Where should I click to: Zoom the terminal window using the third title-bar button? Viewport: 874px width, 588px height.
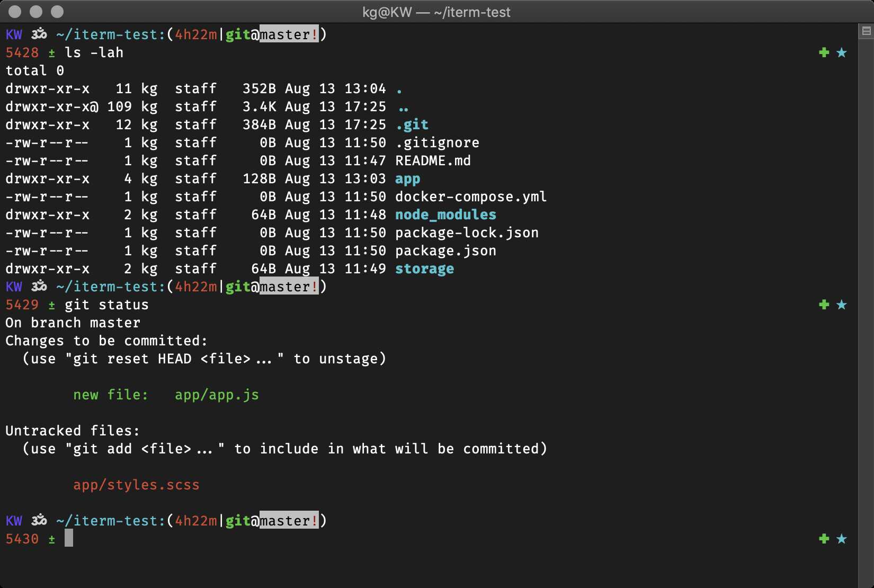pyautogui.click(x=57, y=12)
